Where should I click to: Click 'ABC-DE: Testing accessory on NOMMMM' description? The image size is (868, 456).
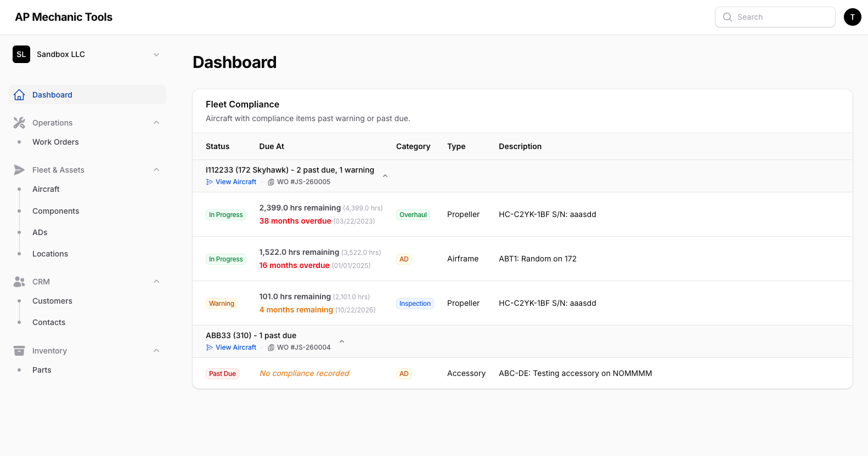(x=576, y=373)
